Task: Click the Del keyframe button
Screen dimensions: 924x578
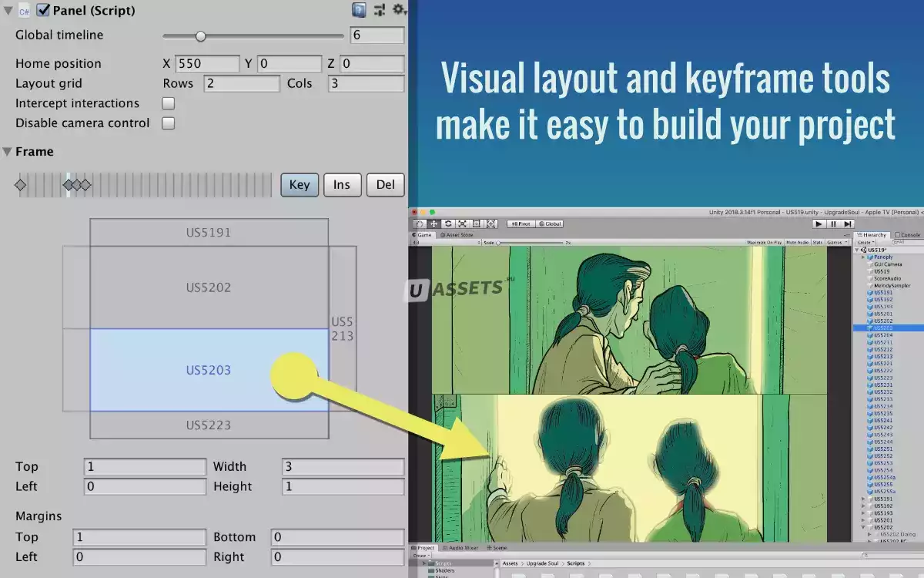Action: pos(386,184)
